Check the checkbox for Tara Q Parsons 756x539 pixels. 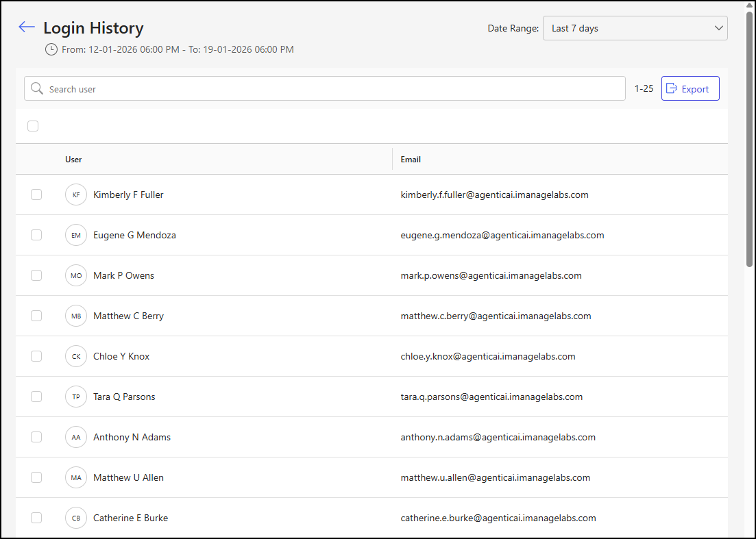click(x=36, y=397)
